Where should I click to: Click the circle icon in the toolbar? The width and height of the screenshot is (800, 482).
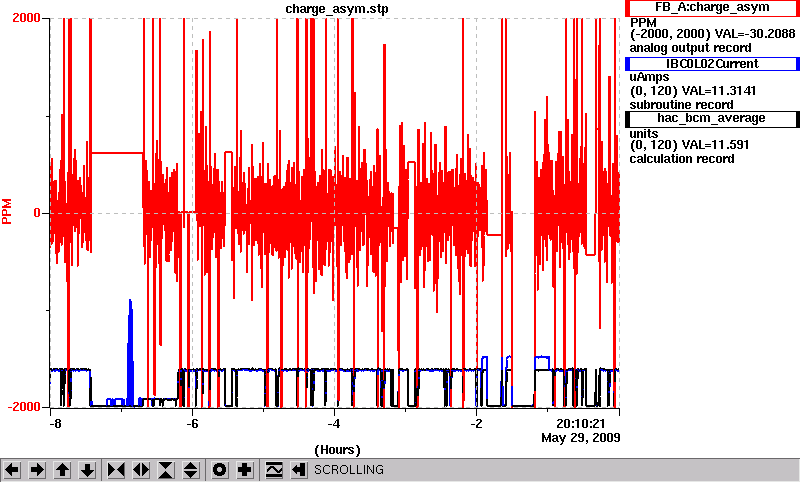pyautogui.click(x=220, y=469)
